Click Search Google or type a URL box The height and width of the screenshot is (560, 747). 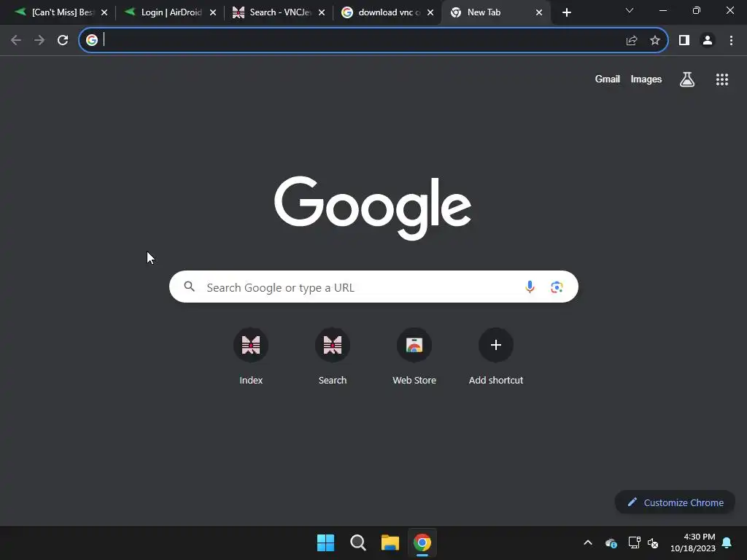coord(373,287)
